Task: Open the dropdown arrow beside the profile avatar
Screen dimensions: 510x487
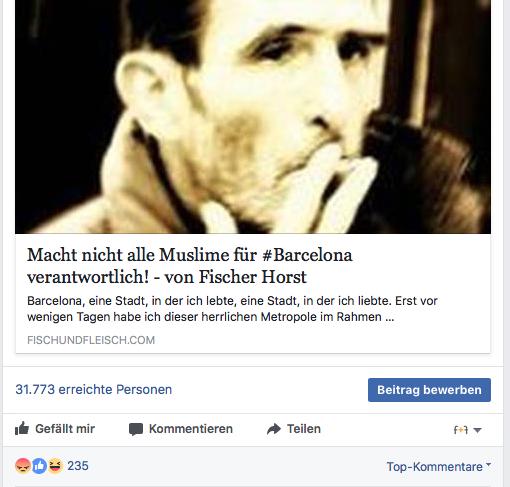Action: tap(477, 430)
